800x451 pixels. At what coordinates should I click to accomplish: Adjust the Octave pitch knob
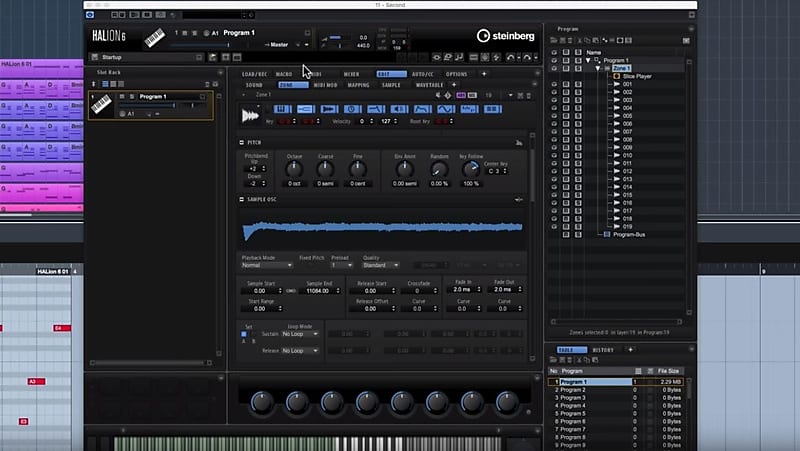point(293,169)
